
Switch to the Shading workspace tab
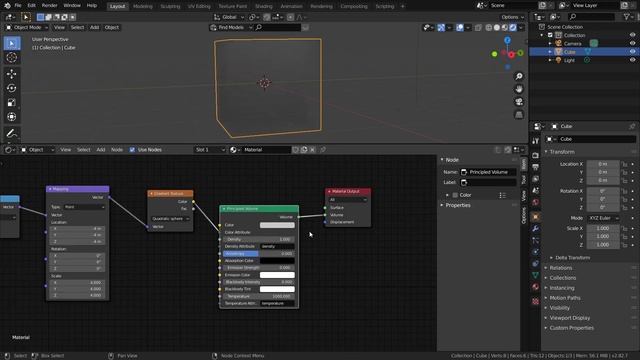pos(263,6)
